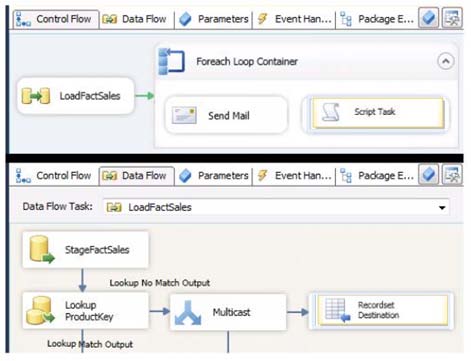
Task: Select the Multicast transformation
Action: [x=228, y=312]
